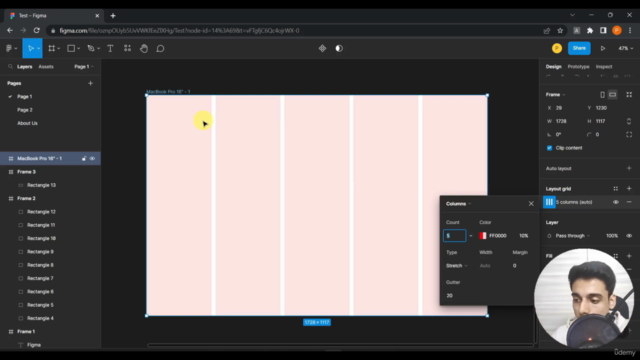
Task: Open shape tools dropdown arrow
Action: tap(78, 49)
